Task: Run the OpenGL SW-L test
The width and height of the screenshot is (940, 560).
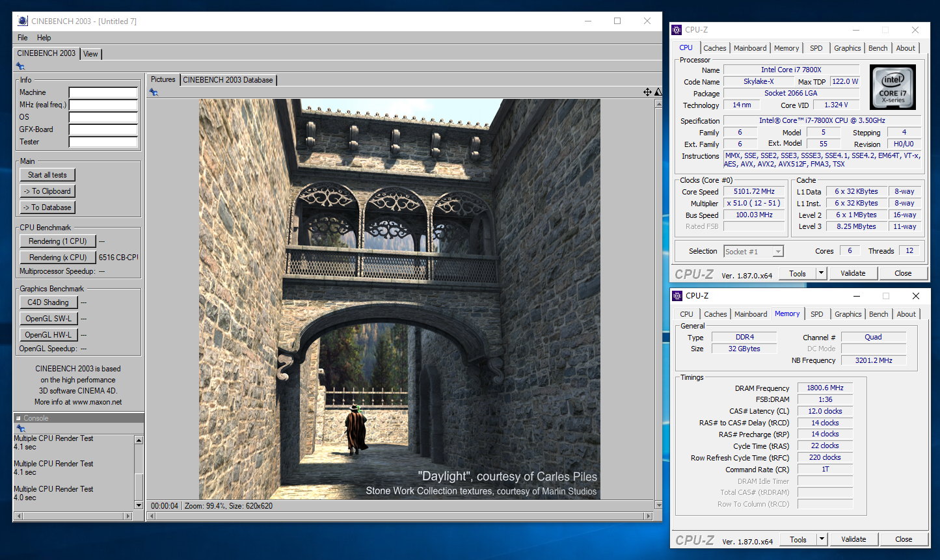Action: pos(49,319)
